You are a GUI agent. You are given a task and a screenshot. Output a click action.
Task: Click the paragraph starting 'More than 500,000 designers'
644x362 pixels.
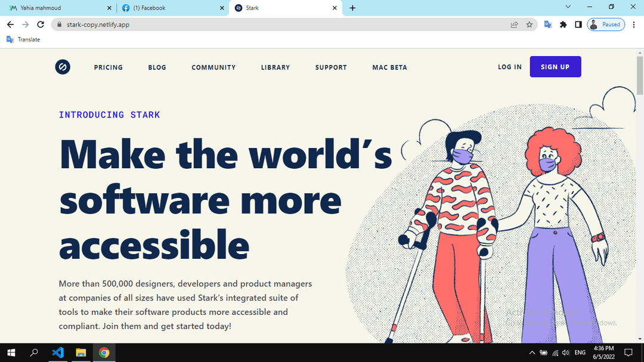click(x=185, y=305)
